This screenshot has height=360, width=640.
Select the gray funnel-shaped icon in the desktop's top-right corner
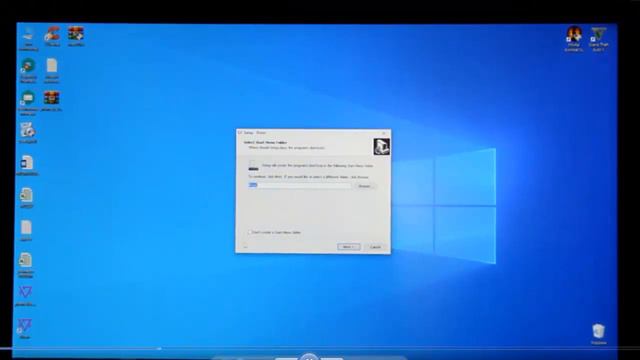coord(598,39)
